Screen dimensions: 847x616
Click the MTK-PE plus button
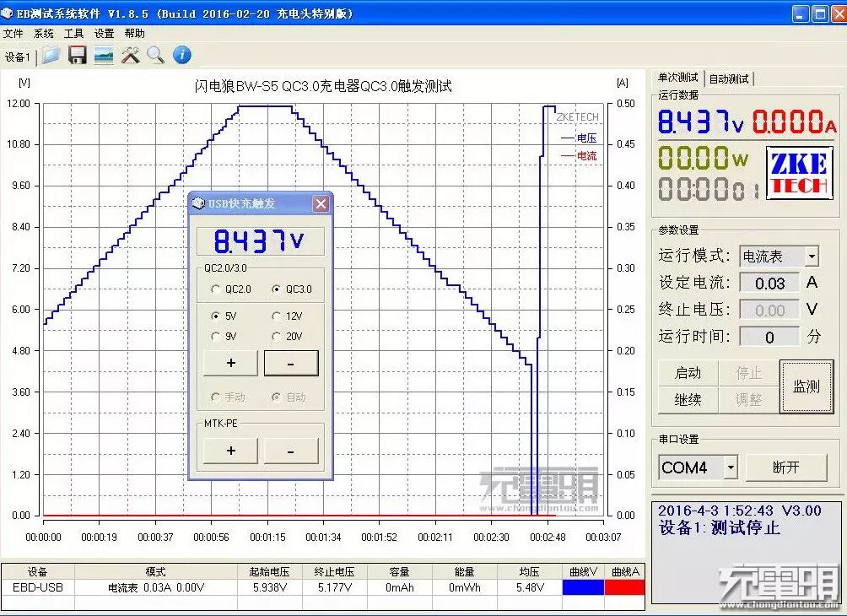[x=230, y=451]
